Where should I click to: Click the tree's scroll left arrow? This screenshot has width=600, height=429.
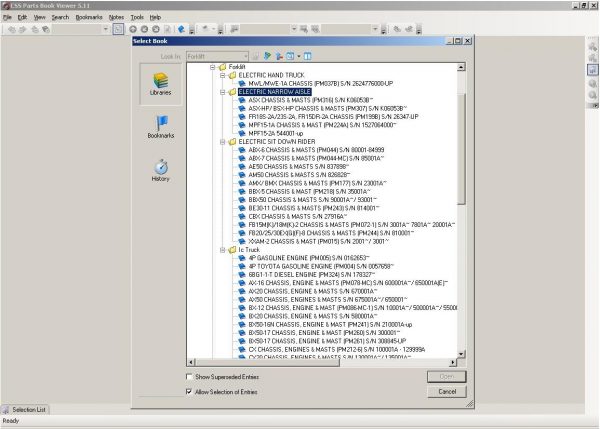pyautogui.click(x=191, y=362)
